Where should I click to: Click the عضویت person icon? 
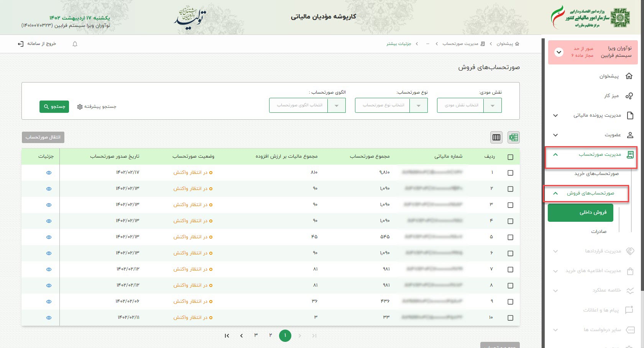click(630, 135)
